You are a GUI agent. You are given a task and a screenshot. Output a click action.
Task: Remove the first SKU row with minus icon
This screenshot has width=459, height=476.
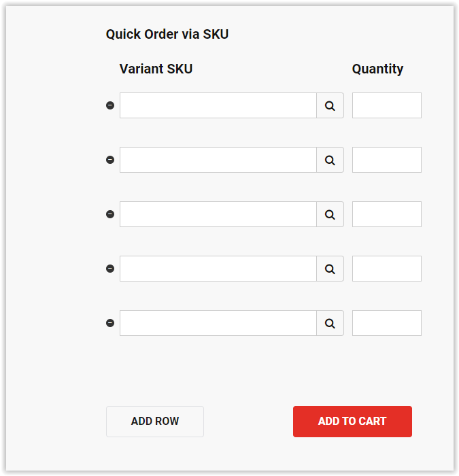point(110,105)
